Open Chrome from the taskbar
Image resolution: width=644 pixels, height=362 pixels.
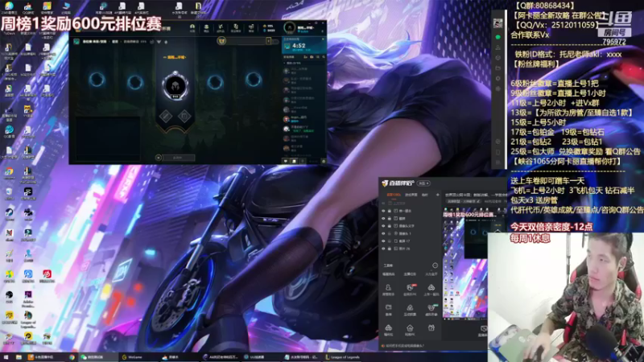pos(72,357)
